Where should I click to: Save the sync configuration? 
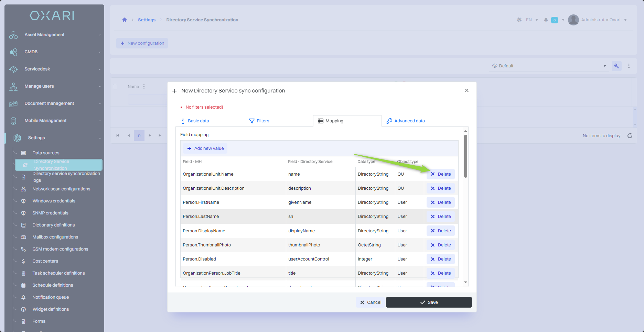[x=429, y=302]
